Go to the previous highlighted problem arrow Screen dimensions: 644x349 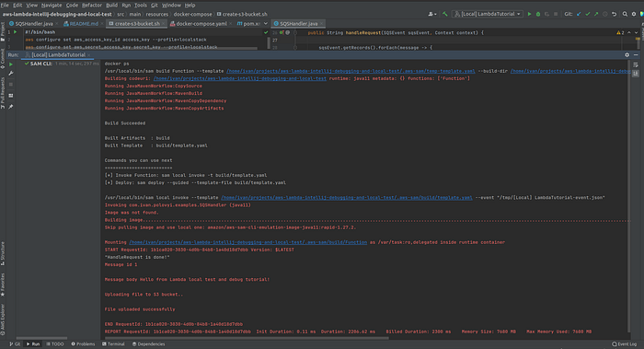[629, 32]
